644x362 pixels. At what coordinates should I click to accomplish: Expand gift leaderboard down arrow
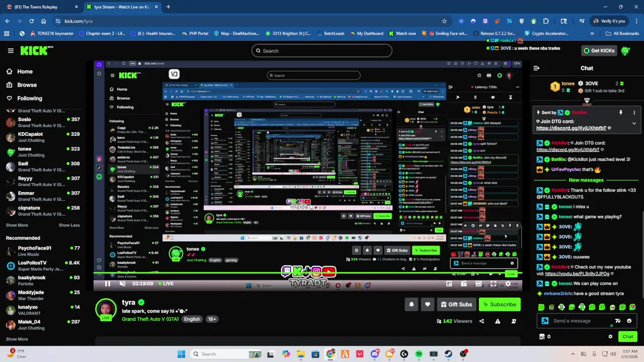587,101
